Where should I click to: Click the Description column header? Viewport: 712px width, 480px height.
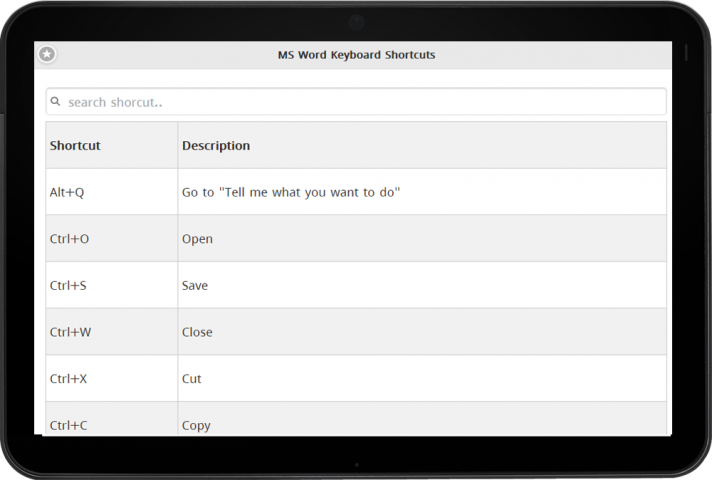pyautogui.click(x=216, y=146)
